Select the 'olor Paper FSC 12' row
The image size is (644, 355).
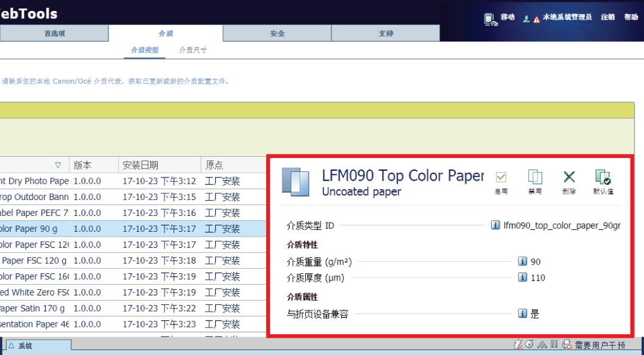133,245
